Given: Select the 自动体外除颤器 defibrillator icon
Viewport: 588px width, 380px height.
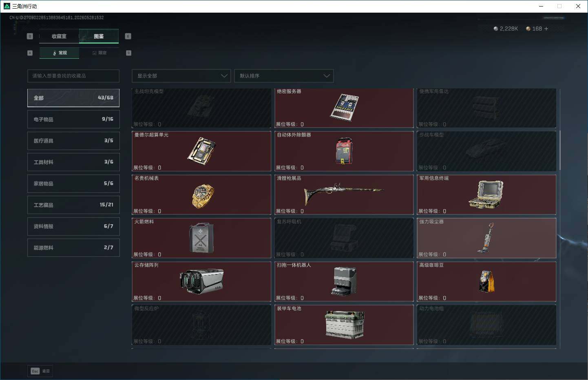Looking at the screenshot, I should pyautogui.click(x=344, y=151).
